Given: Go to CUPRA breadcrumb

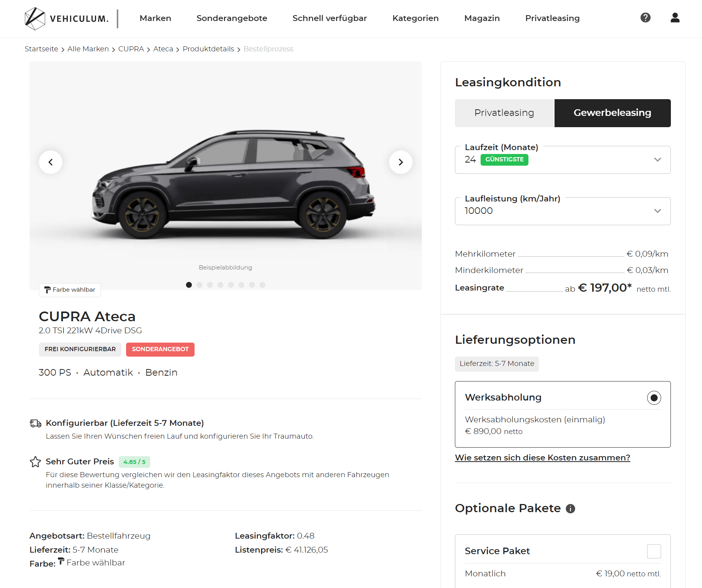Looking at the screenshot, I should (x=131, y=49).
